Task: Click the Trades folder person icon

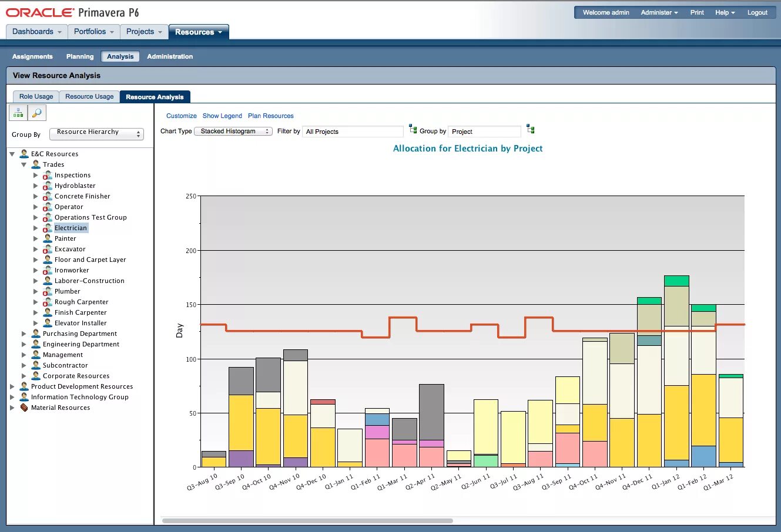Action: pos(36,164)
